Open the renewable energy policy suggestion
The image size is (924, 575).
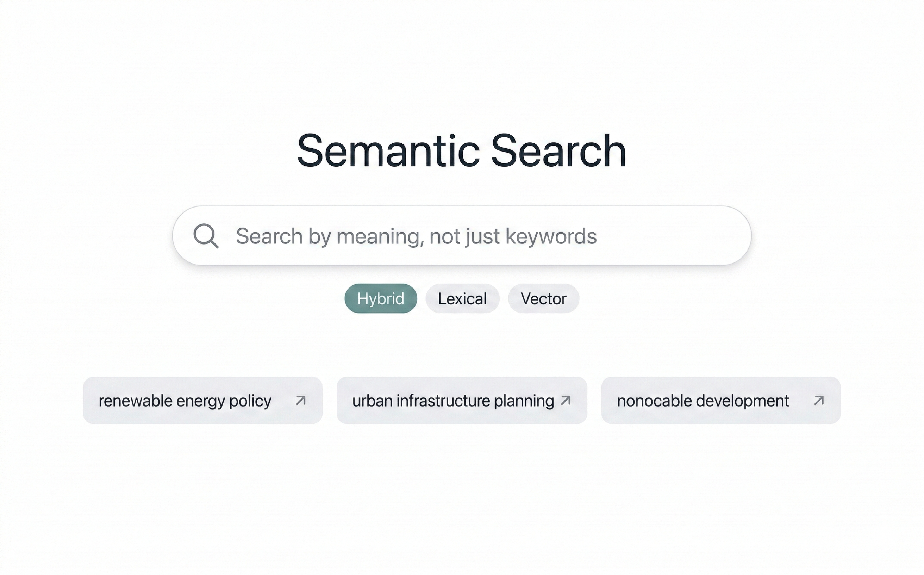click(x=202, y=400)
